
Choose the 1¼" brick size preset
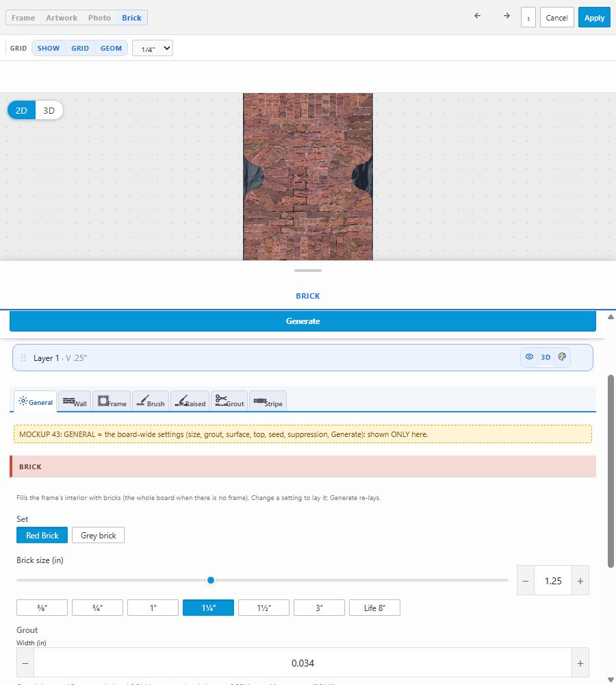click(x=208, y=608)
